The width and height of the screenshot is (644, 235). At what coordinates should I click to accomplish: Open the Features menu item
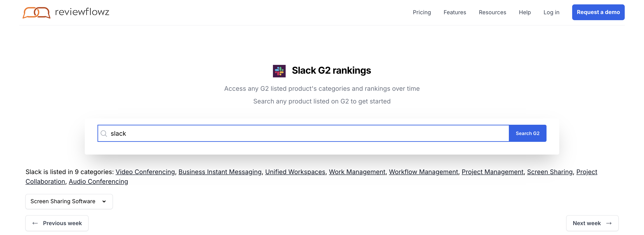pyautogui.click(x=455, y=12)
